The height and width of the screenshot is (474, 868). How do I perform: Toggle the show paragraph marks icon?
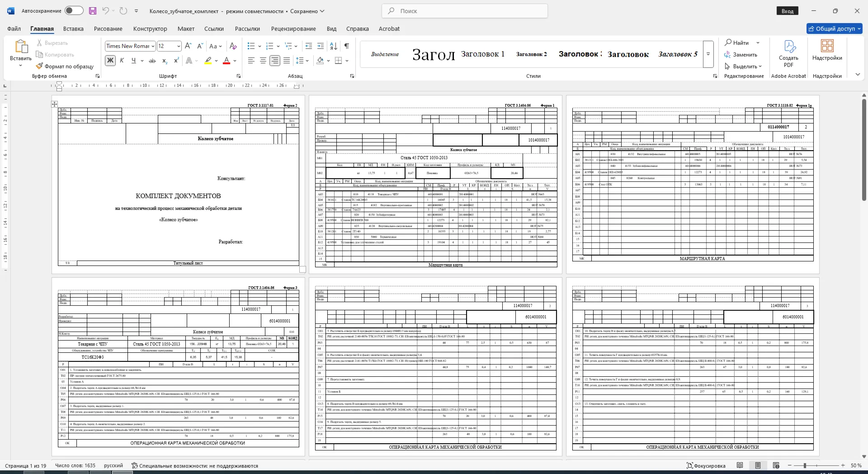click(x=346, y=46)
